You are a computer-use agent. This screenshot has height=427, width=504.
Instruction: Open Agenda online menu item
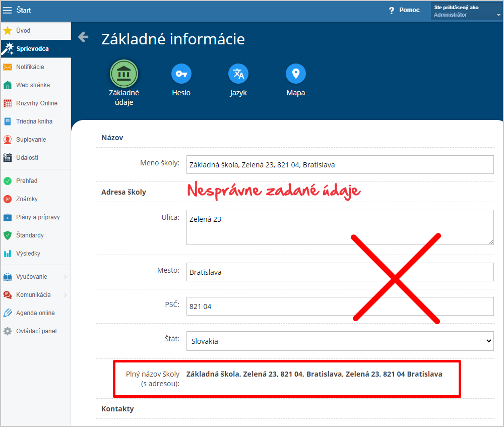tap(36, 313)
